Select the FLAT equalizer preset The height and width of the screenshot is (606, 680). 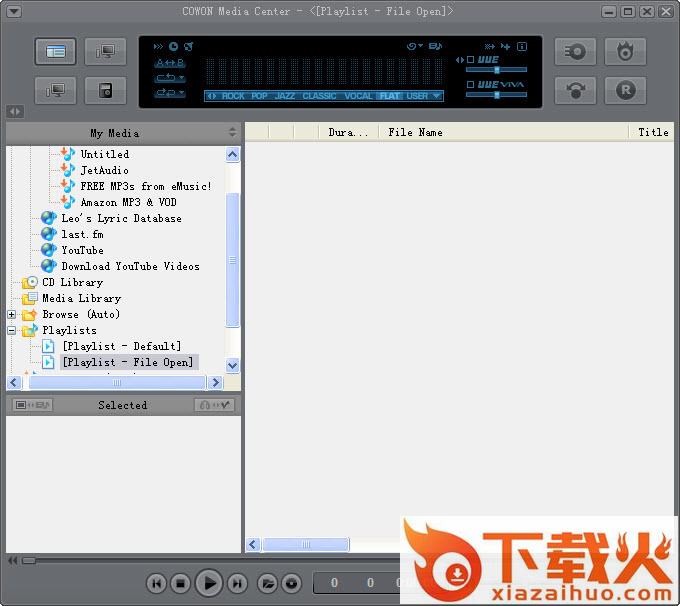pos(389,96)
